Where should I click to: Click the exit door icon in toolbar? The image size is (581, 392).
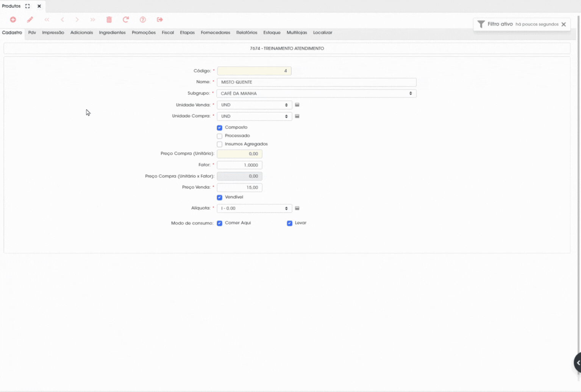(x=160, y=20)
